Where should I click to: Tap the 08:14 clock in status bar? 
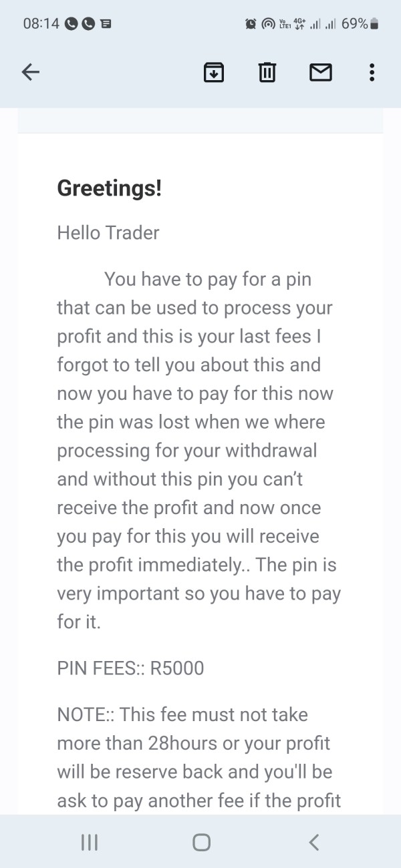(x=41, y=24)
